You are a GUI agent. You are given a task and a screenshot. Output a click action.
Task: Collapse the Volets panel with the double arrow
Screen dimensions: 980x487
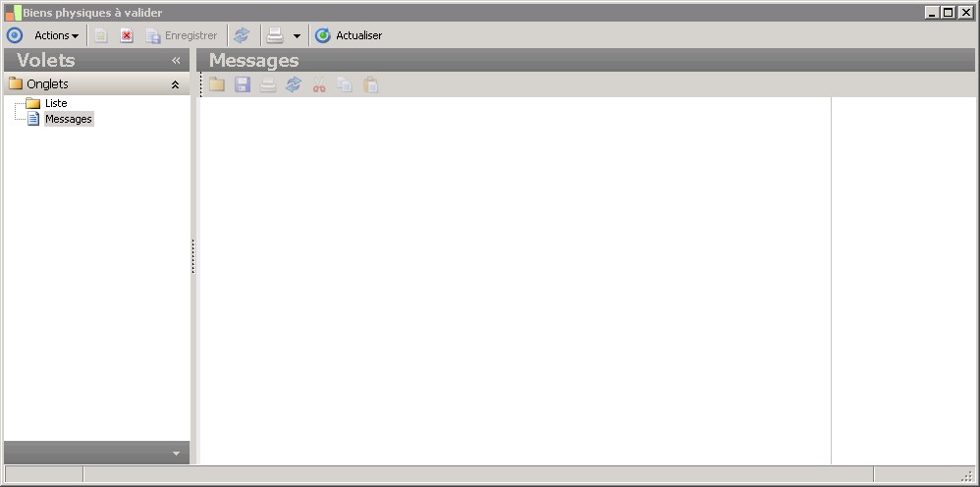tap(176, 60)
